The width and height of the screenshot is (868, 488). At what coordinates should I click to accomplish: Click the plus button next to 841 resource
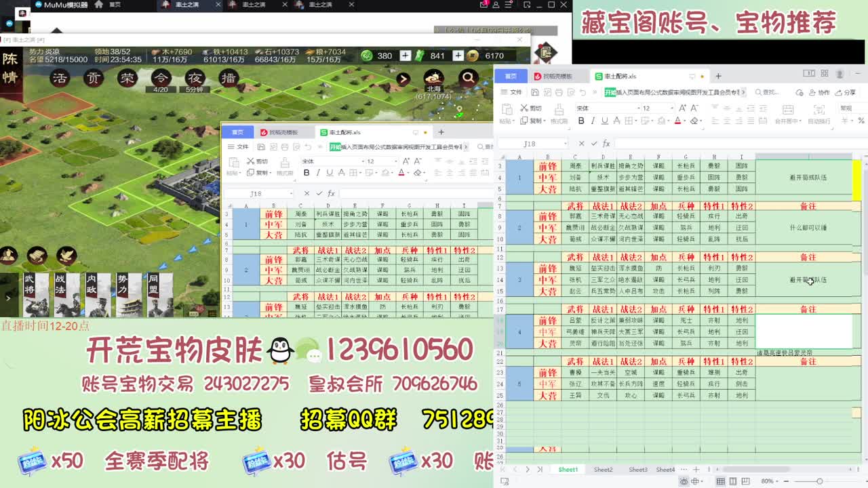tap(458, 56)
